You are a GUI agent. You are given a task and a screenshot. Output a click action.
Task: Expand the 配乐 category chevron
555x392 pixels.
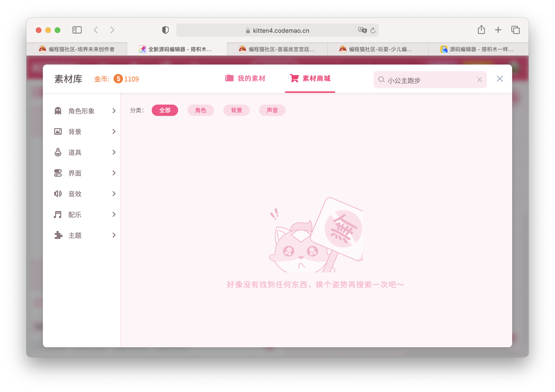[114, 215]
